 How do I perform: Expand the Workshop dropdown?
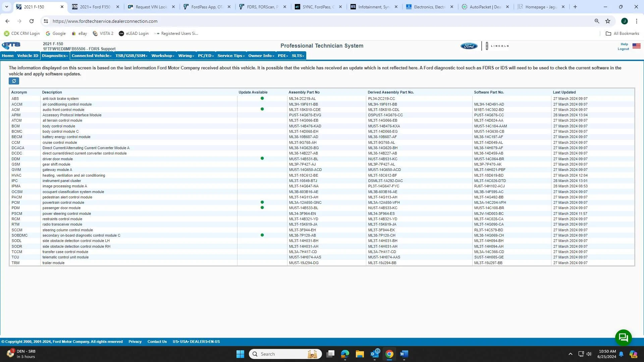[x=162, y=56]
